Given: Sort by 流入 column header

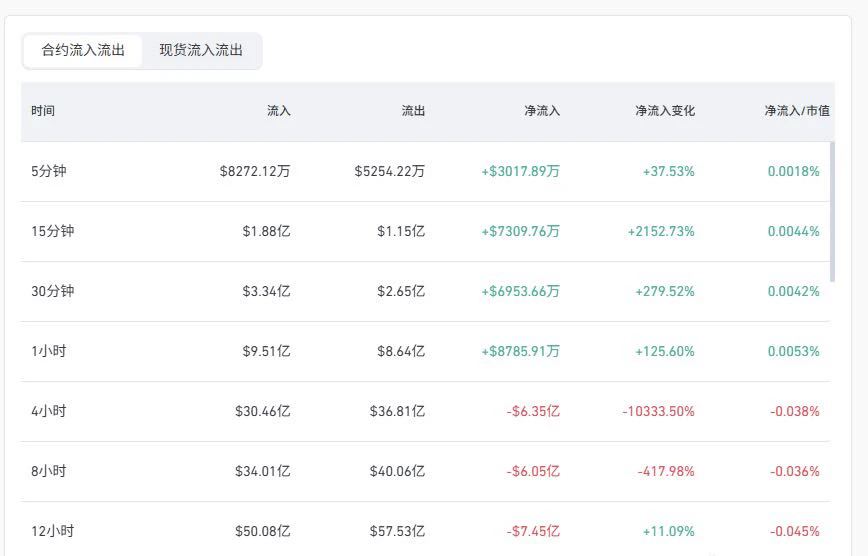Looking at the screenshot, I should [278, 111].
